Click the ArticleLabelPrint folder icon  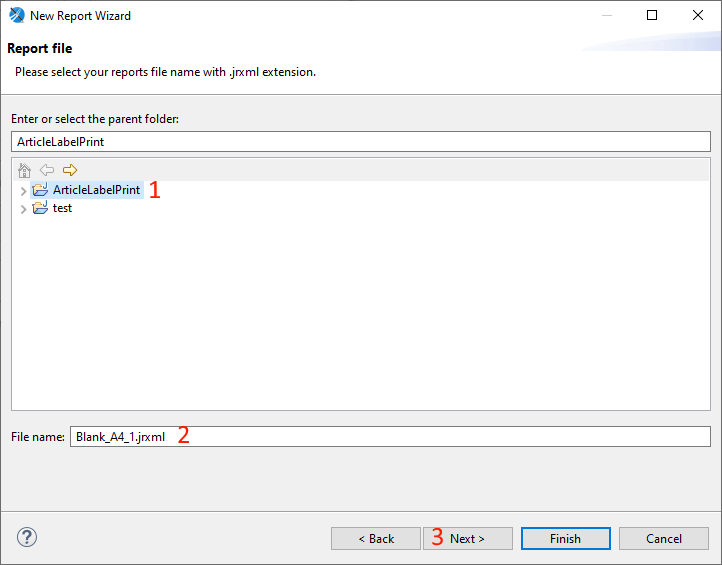tap(40, 189)
